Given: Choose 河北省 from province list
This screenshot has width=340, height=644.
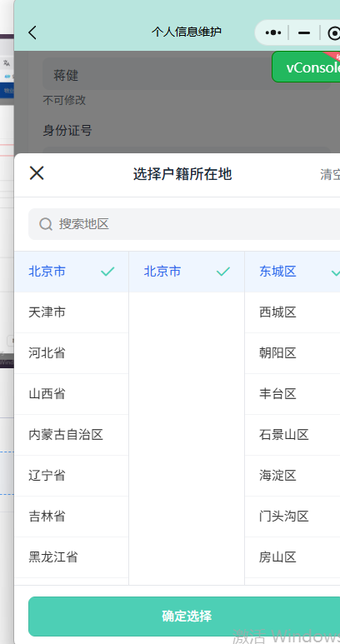Looking at the screenshot, I should [x=72, y=352].
